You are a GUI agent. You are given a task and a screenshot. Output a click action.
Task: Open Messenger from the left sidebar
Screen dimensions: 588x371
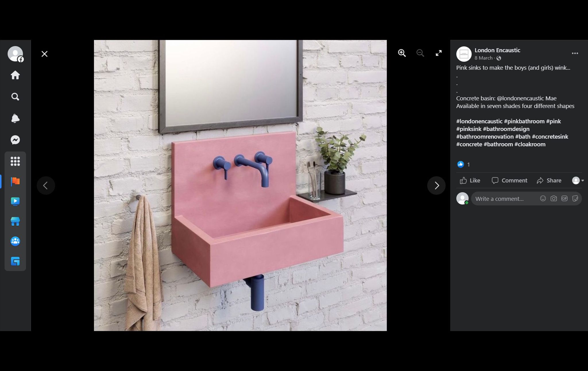pyautogui.click(x=15, y=140)
